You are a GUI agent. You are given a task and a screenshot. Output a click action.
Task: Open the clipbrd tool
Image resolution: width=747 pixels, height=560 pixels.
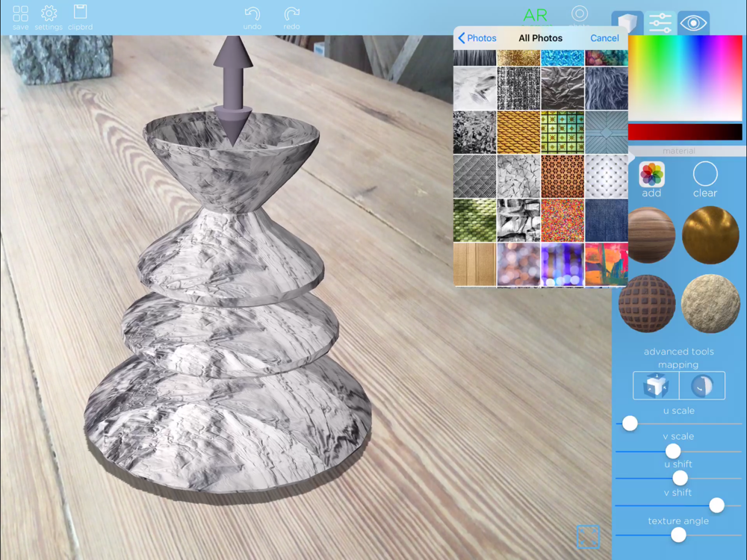[x=80, y=18]
